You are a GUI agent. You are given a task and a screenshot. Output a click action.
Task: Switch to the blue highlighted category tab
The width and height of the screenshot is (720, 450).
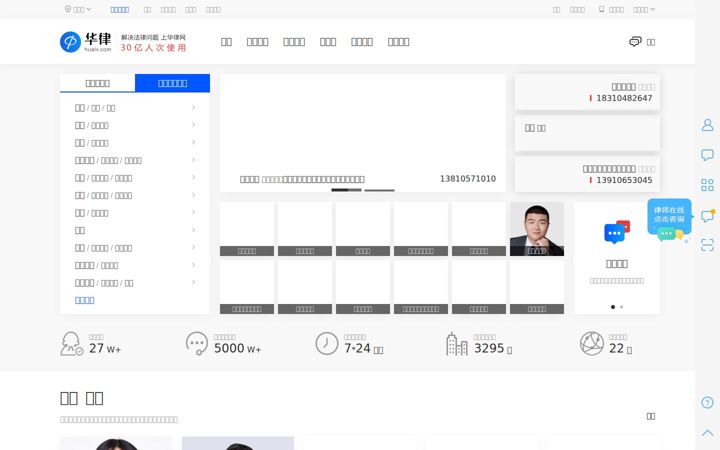point(172,83)
